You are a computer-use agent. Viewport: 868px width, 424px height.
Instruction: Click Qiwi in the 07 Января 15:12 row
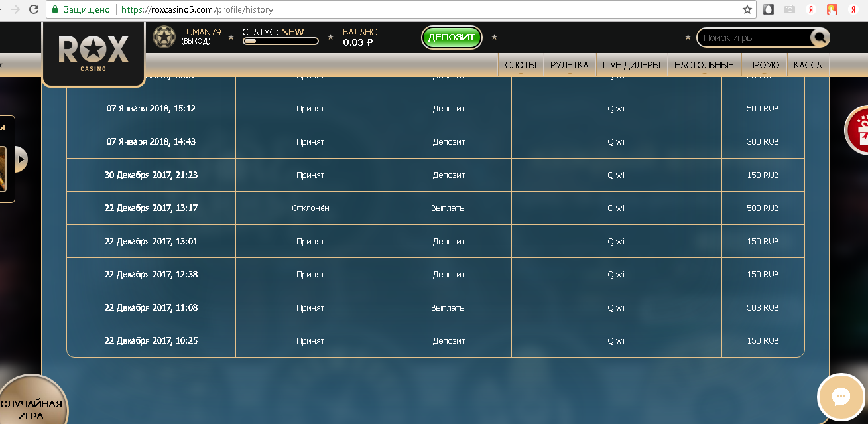point(616,108)
